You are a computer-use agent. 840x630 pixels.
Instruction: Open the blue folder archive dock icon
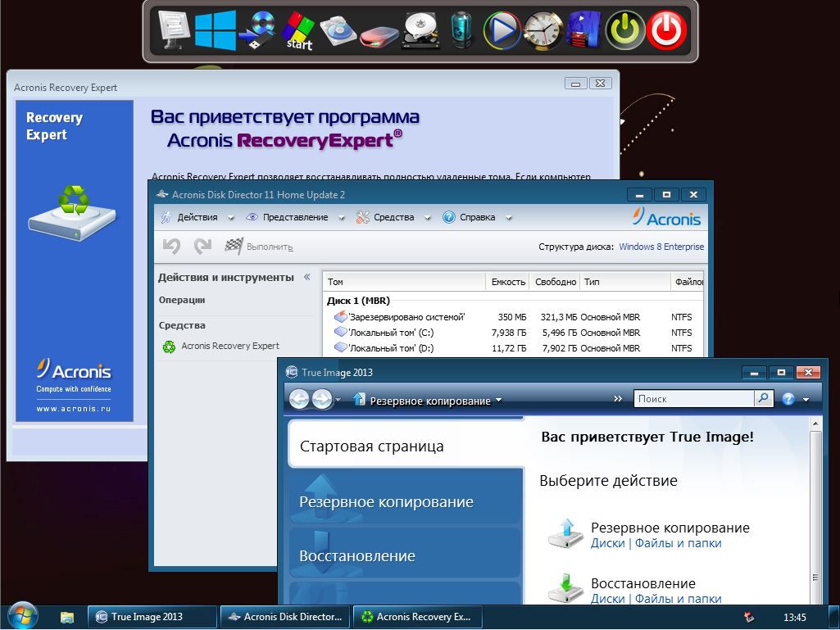[583, 31]
